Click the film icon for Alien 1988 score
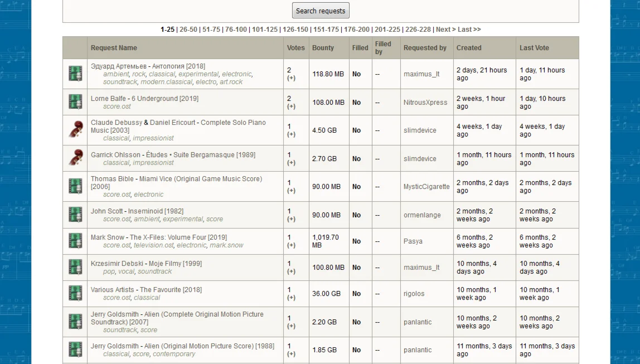Viewport: 640px width, 364px height. [75, 350]
